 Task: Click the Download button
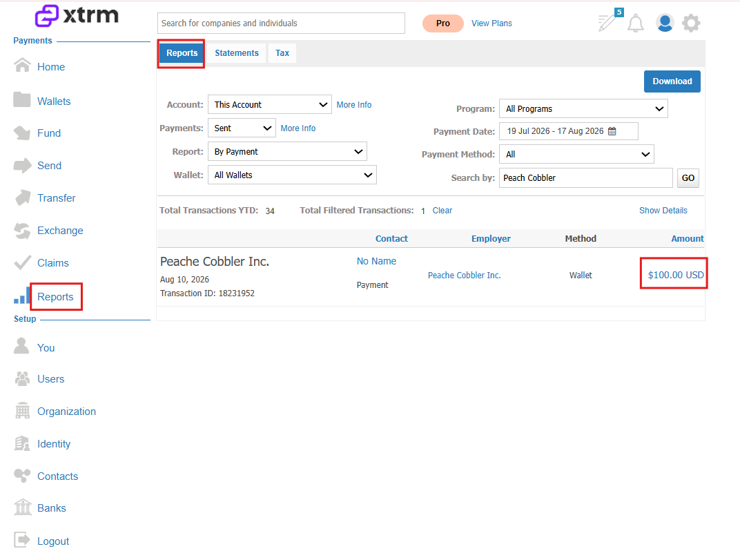click(672, 81)
